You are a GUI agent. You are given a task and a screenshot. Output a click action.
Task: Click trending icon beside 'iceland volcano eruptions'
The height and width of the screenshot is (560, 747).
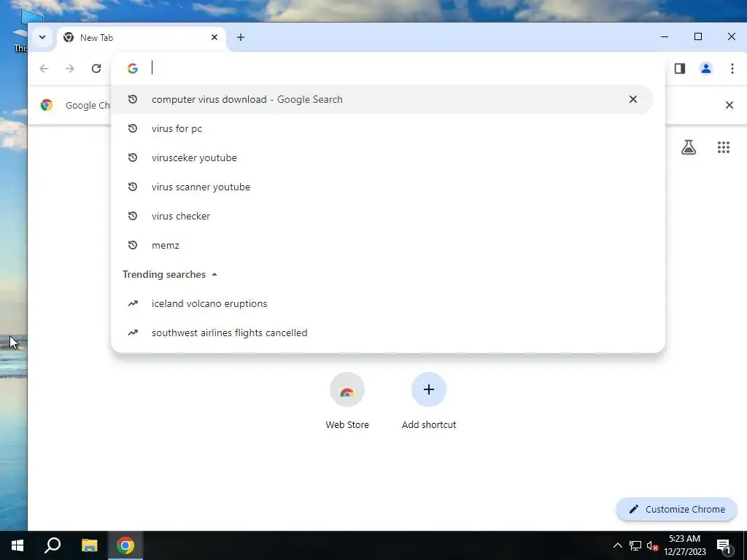133,304
